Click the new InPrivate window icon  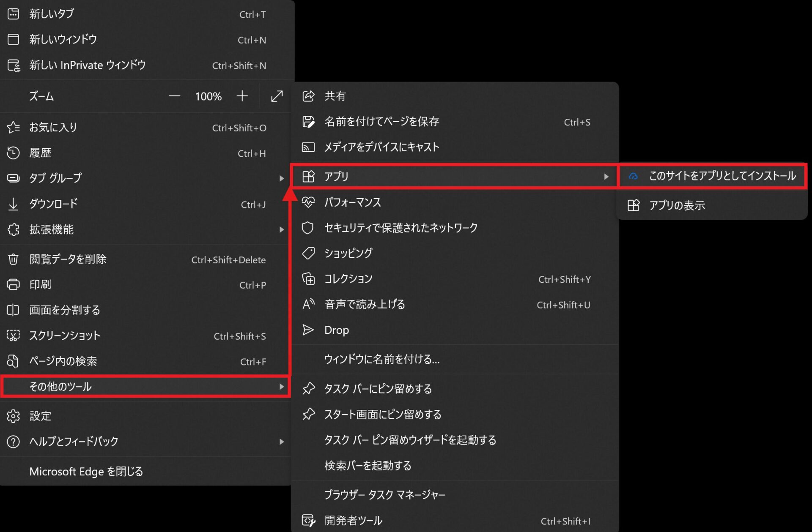coord(14,65)
